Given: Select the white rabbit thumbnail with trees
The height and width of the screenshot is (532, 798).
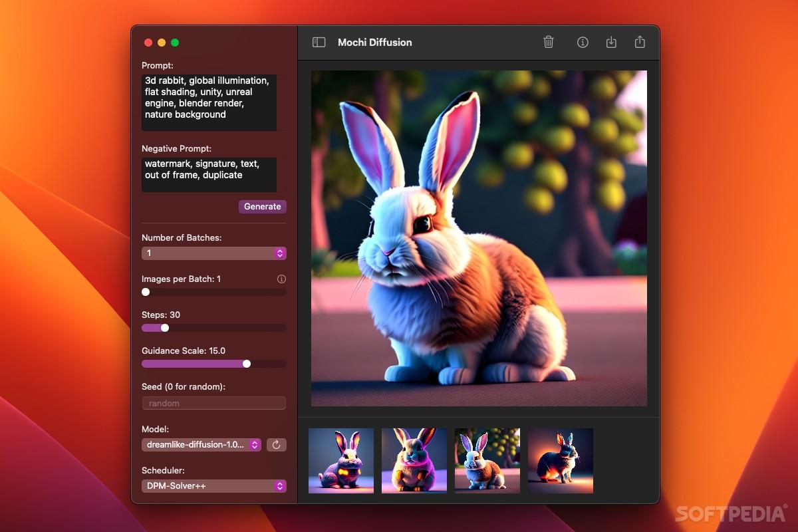Looking at the screenshot, I should coord(487,461).
